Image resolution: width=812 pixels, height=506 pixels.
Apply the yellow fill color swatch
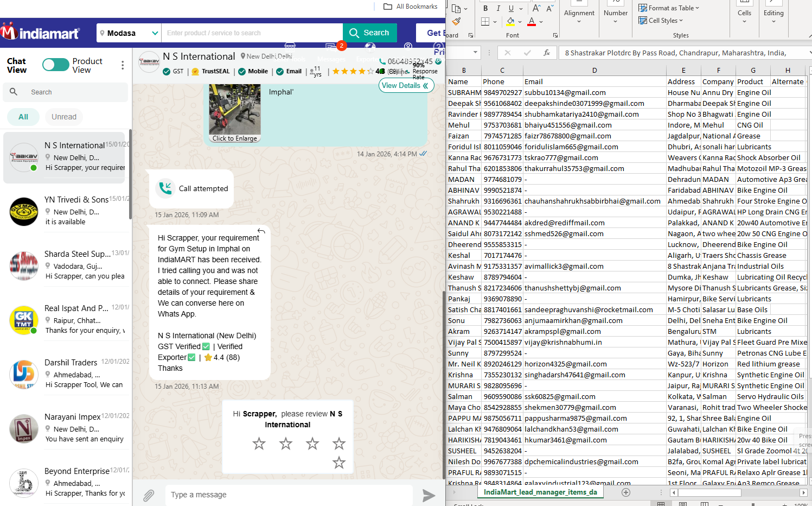click(510, 22)
